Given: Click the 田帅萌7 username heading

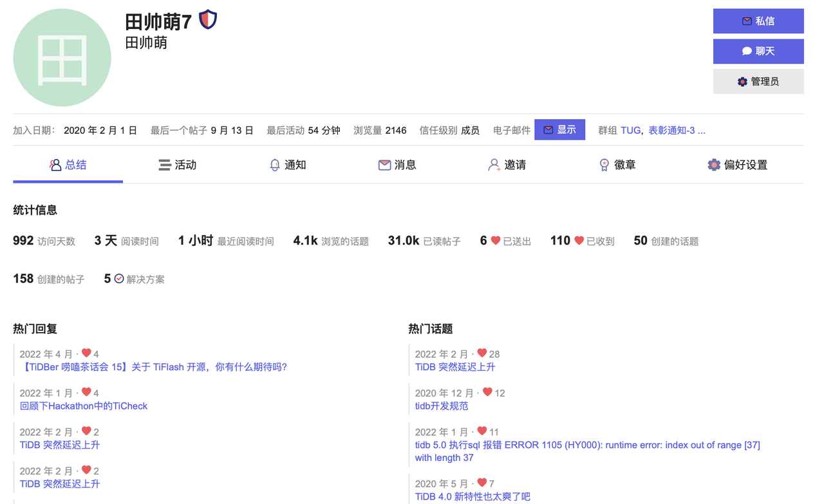Looking at the screenshot, I should point(158,22).
